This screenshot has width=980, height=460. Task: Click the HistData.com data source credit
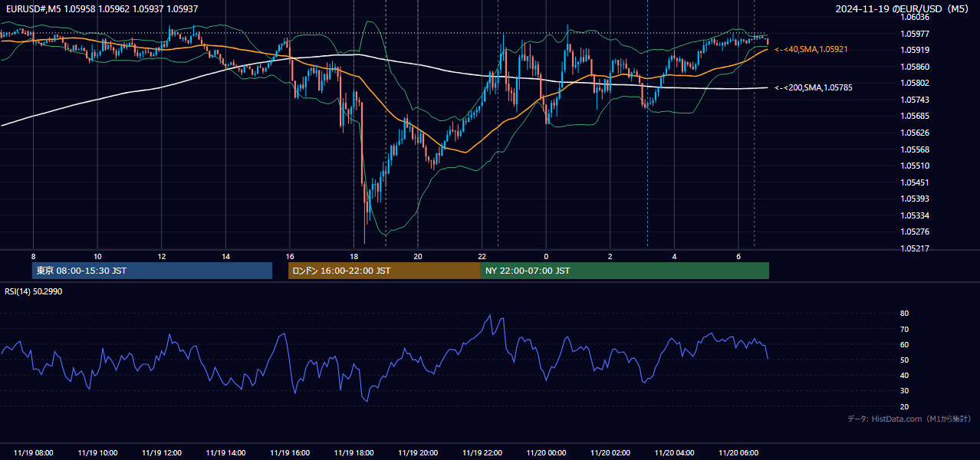click(909, 419)
